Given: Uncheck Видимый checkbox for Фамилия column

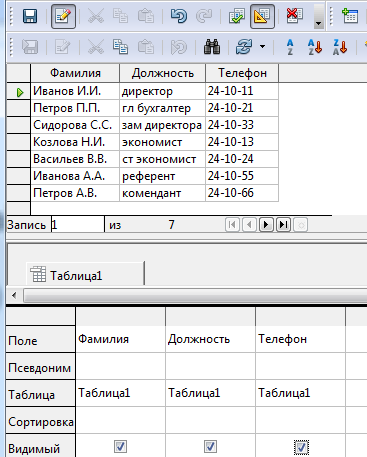Looking at the screenshot, I should (120, 446).
